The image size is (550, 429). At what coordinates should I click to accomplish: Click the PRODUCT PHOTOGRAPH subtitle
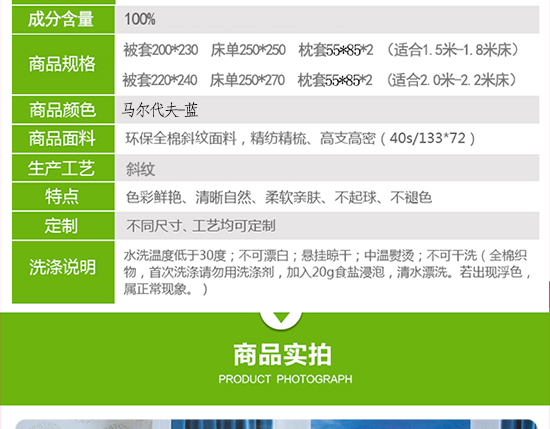286,379
